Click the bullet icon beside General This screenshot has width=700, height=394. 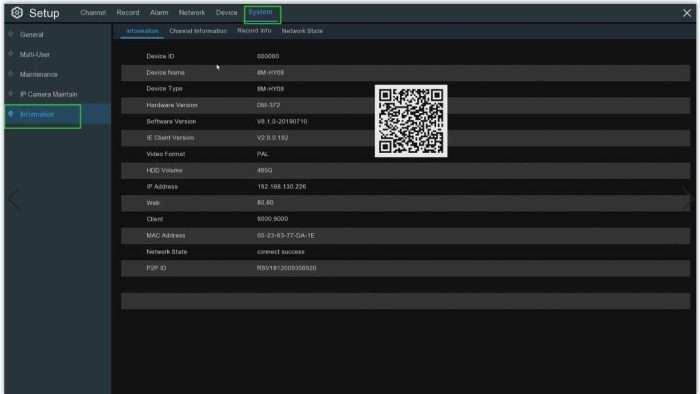point(11,34)
